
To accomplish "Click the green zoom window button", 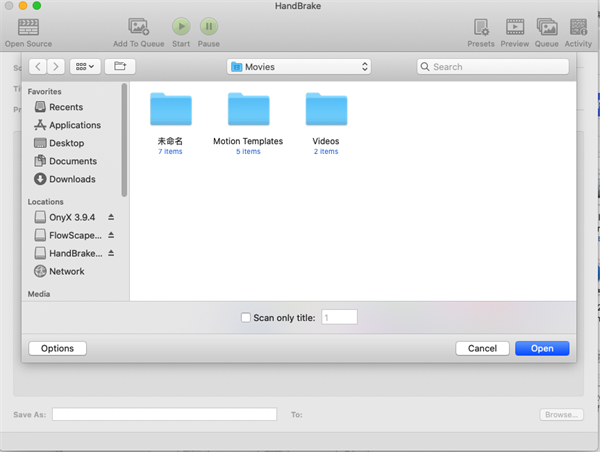I will pos(37,5).
